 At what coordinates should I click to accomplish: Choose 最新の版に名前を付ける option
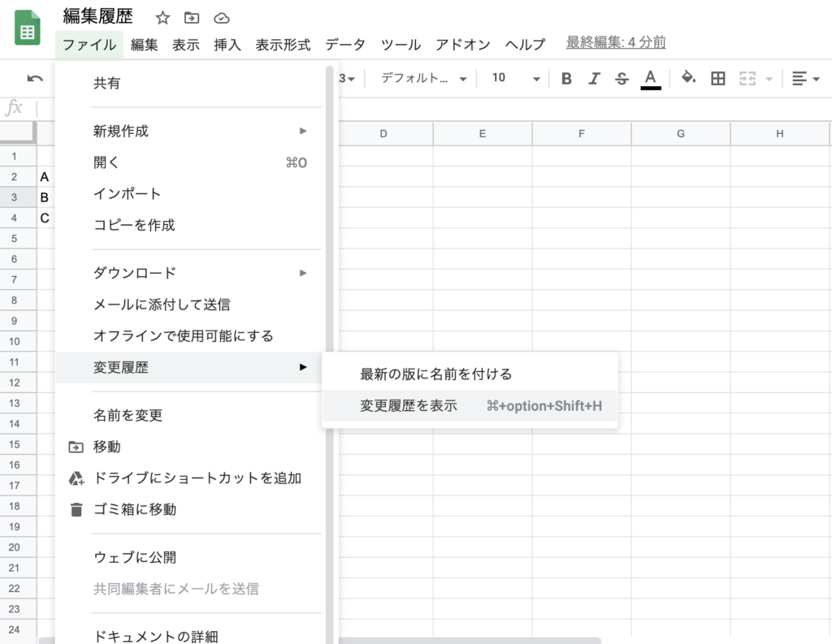(435, 374)
